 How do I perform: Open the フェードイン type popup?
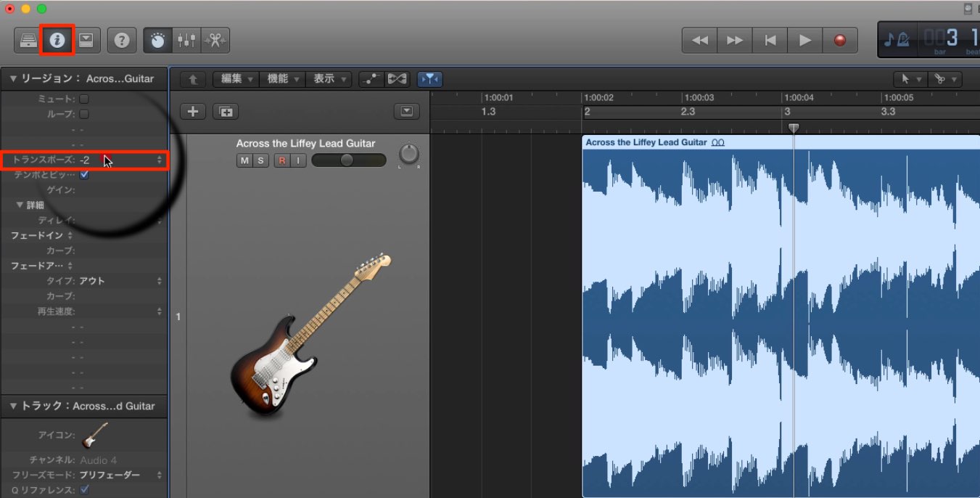[x=41, y=235]
